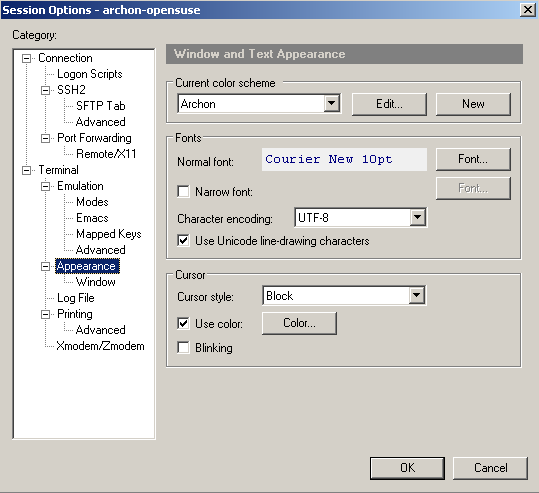The width and height of the screenshot is (539, 493).
Task: Select the Emulation category
Action: tap(80, 186)
